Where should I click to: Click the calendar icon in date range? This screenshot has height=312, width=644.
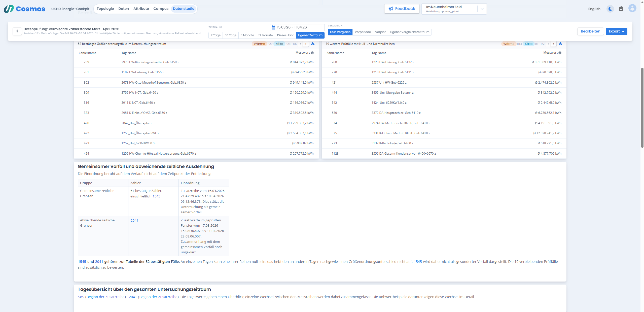[x=273, y=27]
